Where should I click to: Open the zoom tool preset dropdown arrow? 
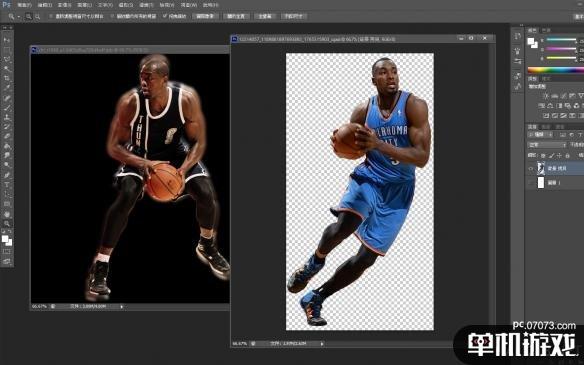point(19,17)
